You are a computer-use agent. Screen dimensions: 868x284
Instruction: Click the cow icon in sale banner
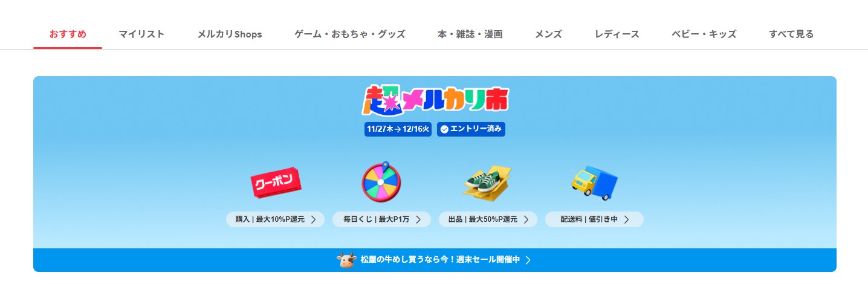click(347, 260)
